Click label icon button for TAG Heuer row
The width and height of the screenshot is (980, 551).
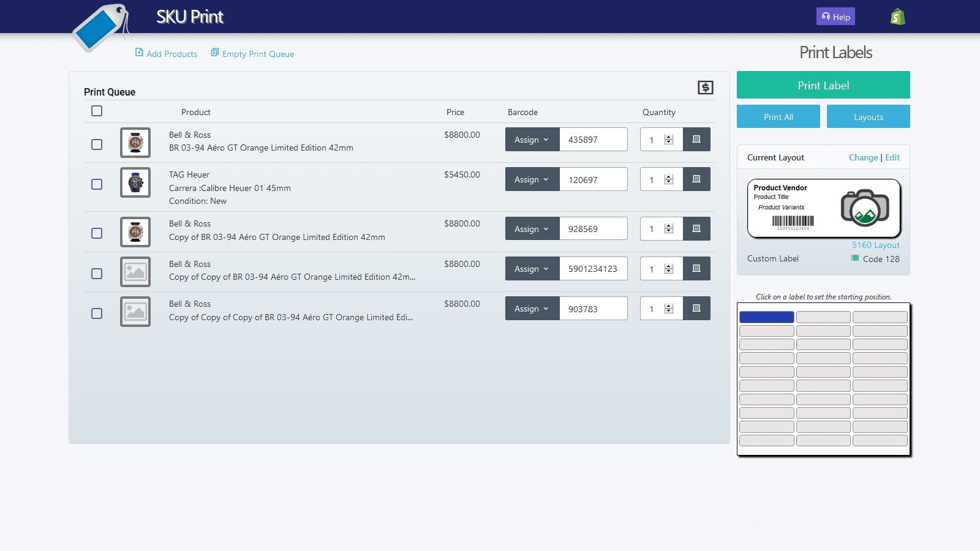pos(696,179)
